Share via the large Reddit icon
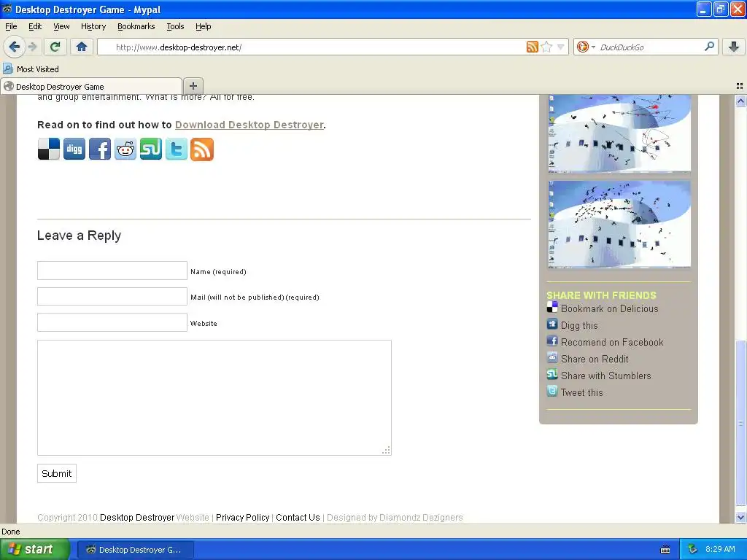 point(125,149)
